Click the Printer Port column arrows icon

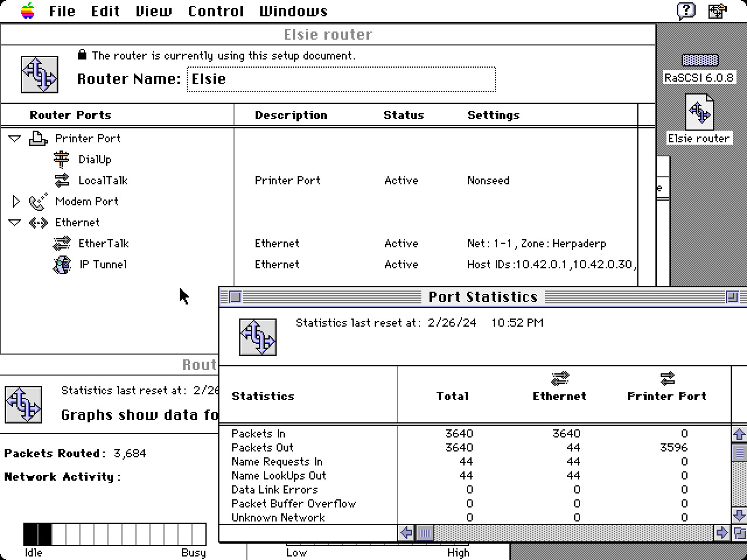tap(667, 379)
